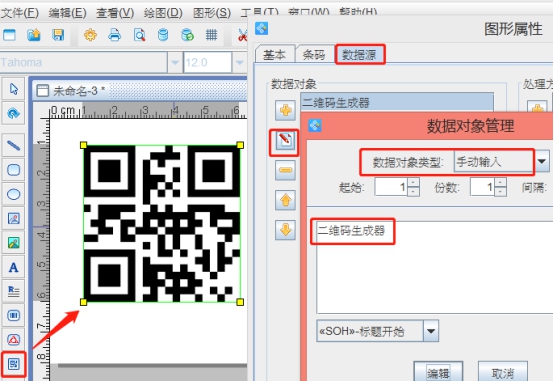
Task: Open the 文件(F) menu
Action: point(20,13)
